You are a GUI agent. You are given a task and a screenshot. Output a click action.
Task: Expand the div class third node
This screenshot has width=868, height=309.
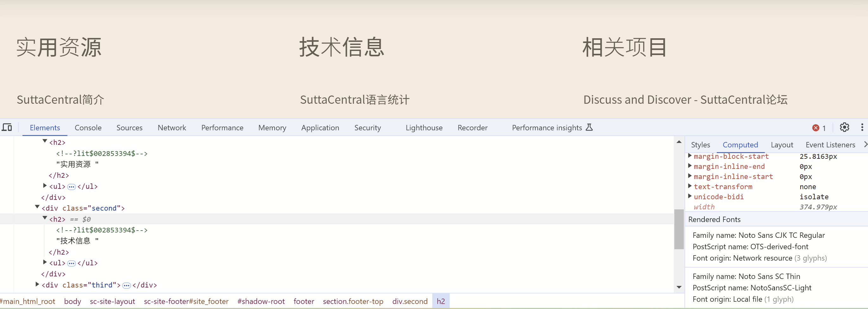coord(37,285)
